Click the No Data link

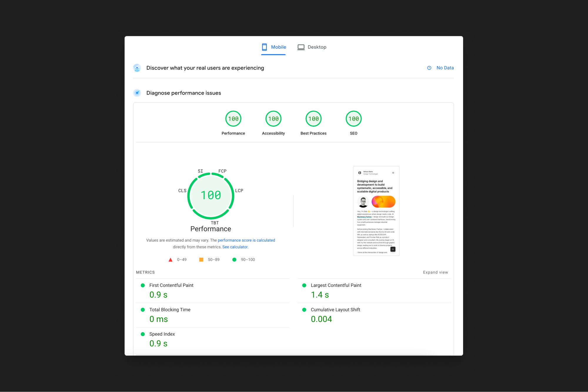tap(445, 68)
